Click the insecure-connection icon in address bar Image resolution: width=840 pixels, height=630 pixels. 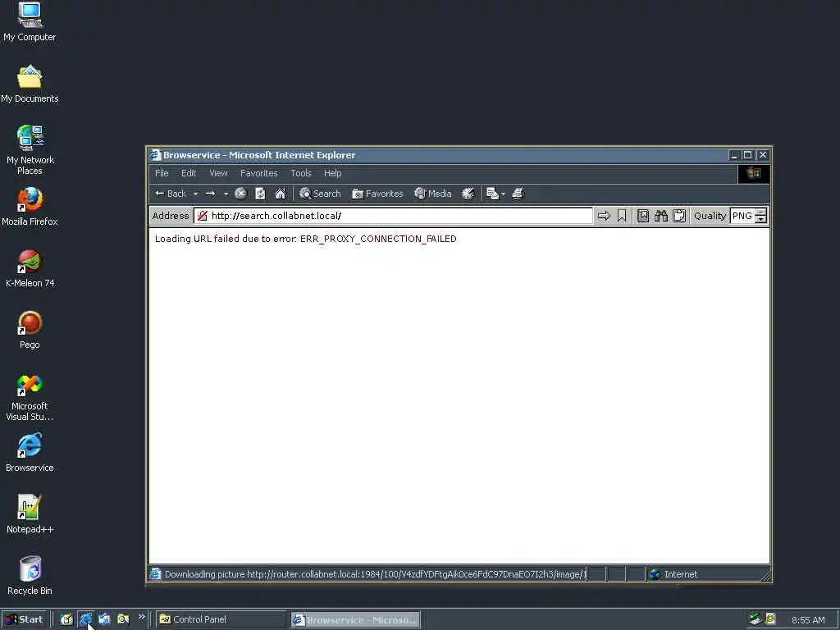point(202,216)
